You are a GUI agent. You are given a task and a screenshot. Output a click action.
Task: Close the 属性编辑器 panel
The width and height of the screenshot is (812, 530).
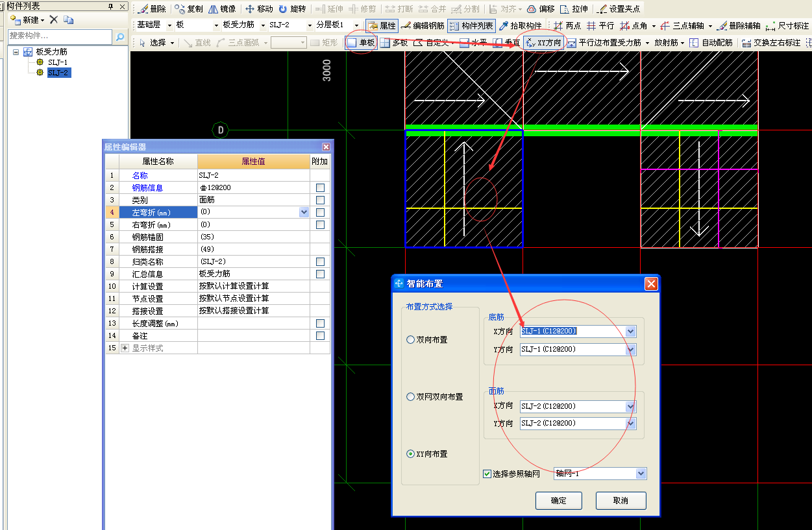[326, 147]
